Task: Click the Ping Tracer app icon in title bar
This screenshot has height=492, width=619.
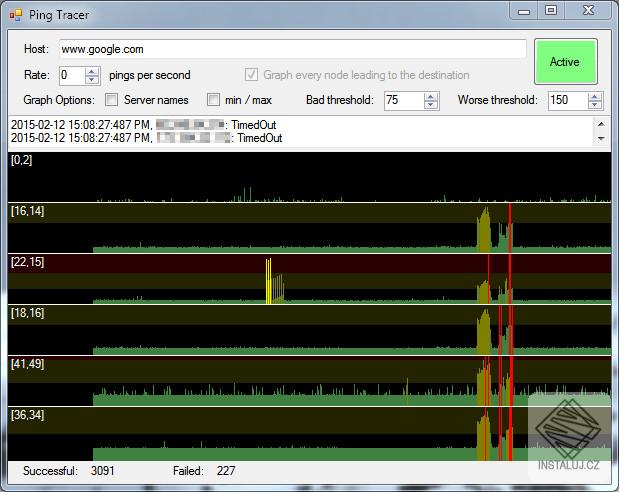Action: pyautogui.click(x=16, y=15)
